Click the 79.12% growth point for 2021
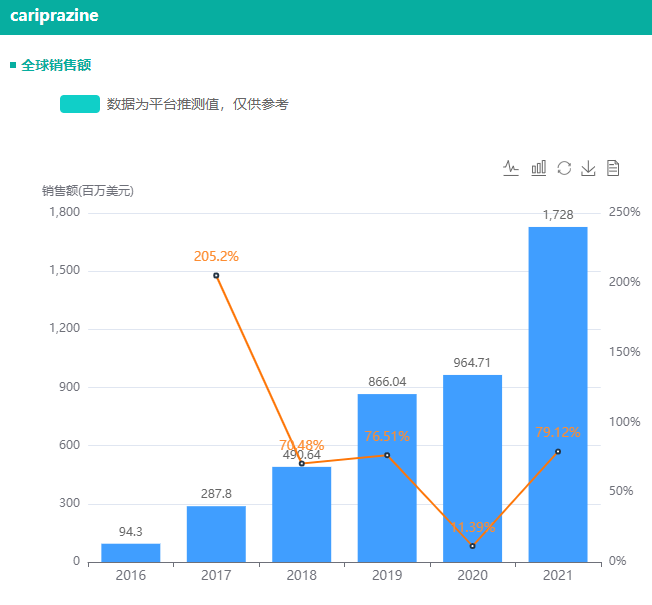Image resolution: width=652 pixels, height=605 pixels. click(x=558, y=451)
